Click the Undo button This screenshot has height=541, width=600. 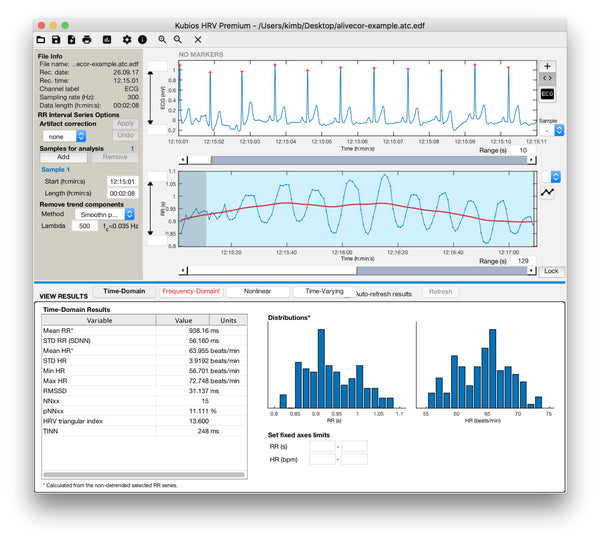[125, 135]
